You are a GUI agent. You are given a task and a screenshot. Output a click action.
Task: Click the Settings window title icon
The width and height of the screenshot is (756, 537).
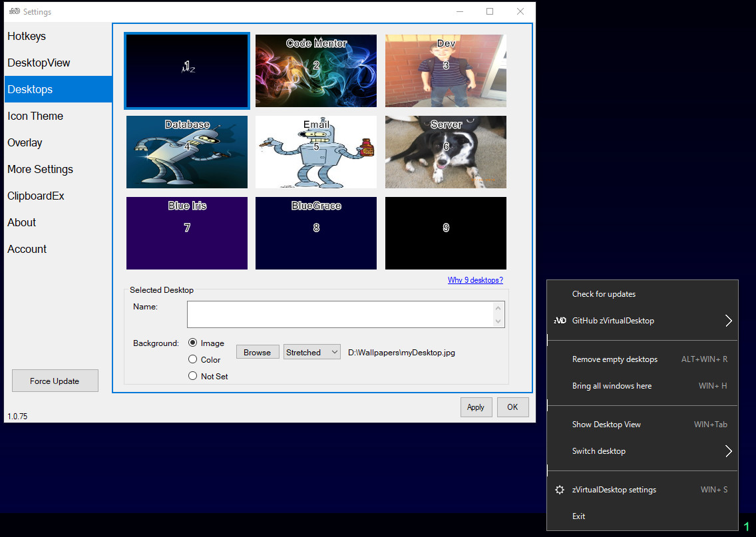(x=15, y=11)
